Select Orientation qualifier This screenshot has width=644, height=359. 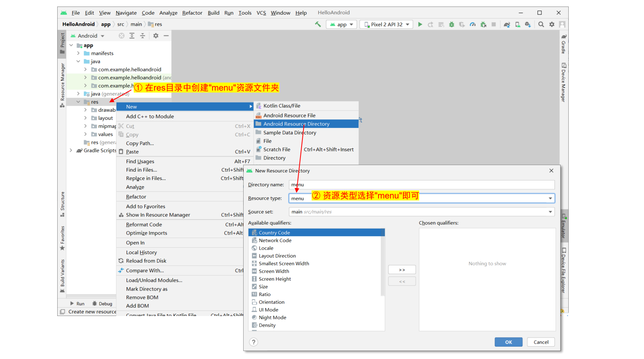pyautogui.click(x=315, y=302)
